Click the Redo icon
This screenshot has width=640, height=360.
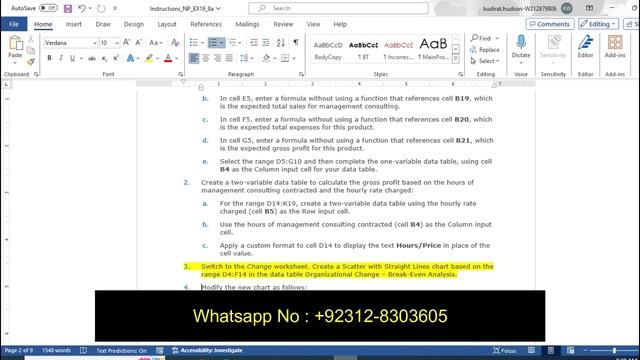pyautogui.click(x=101, y=8)
